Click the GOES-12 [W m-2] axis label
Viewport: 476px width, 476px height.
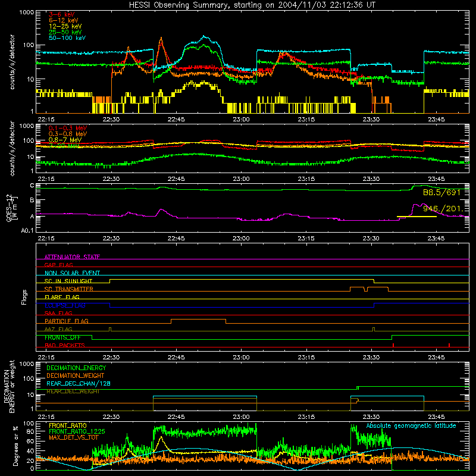click(x=12, y=208)
